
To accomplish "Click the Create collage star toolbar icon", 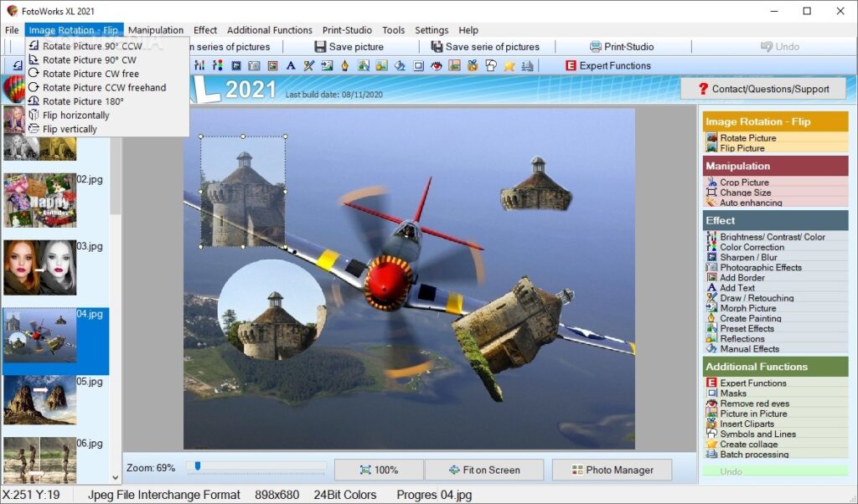I will tap(509, 65).
